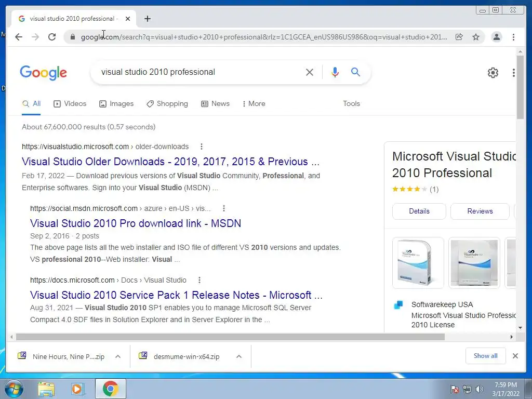Viewport: 532px width, 399px height.
Task: Open options dots for docs.microsoft.com result
Action: [199, 280]
